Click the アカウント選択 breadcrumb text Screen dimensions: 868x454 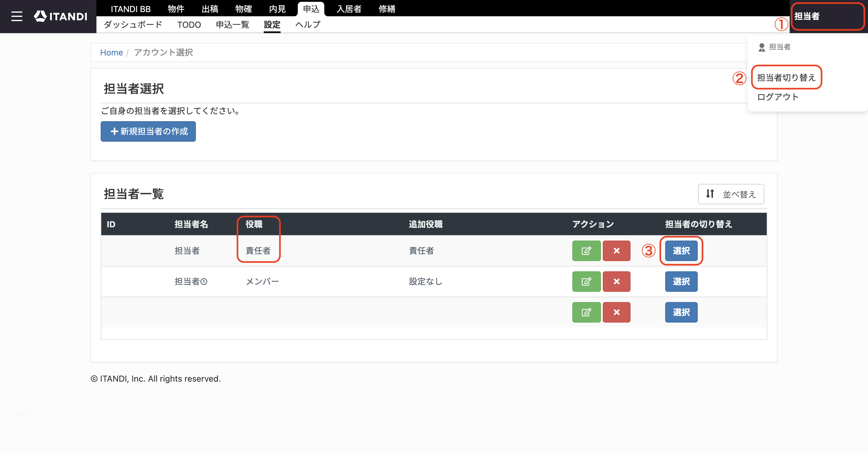163,52
